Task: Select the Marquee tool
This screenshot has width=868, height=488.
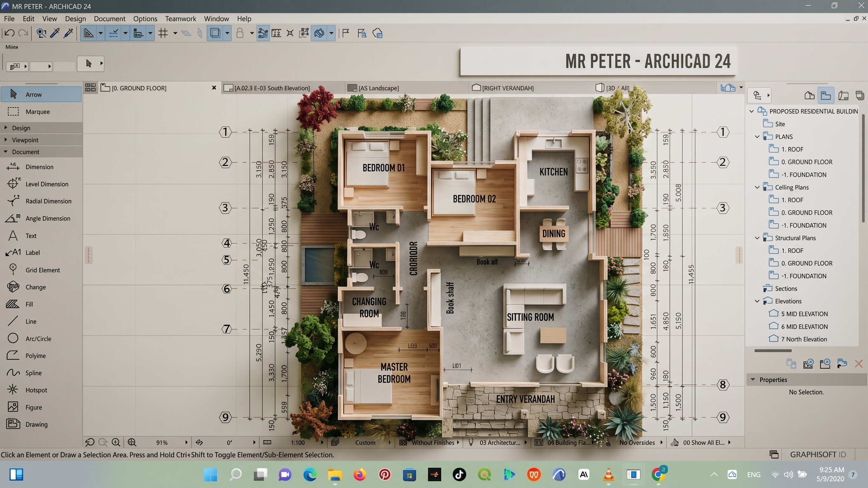Action: click(41, 112)
